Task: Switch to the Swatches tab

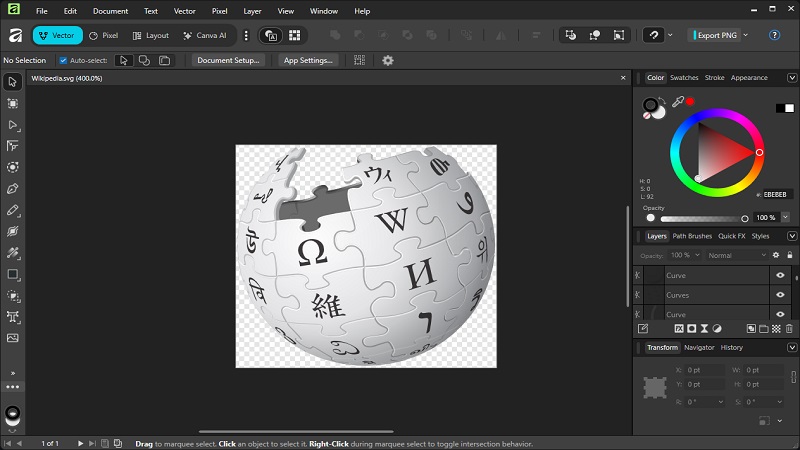Action: tap(684, 77)
